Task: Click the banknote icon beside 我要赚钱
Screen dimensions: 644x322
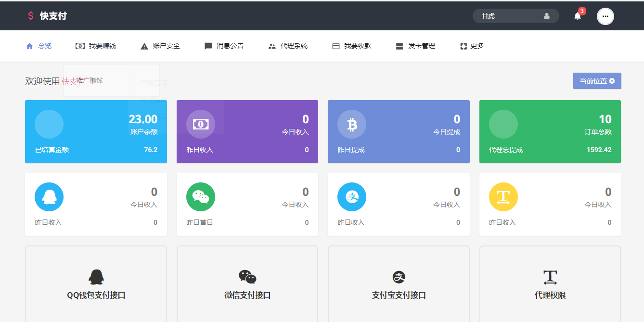Action: click(80, 46)
